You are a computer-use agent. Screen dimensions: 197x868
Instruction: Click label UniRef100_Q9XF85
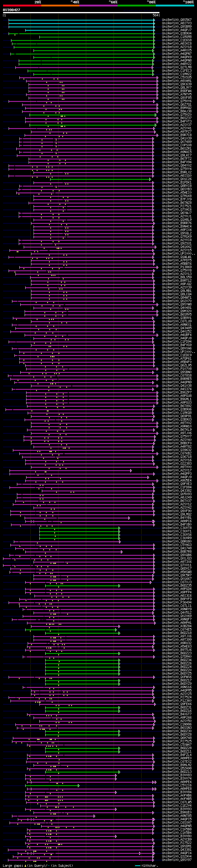pos(177,98)
